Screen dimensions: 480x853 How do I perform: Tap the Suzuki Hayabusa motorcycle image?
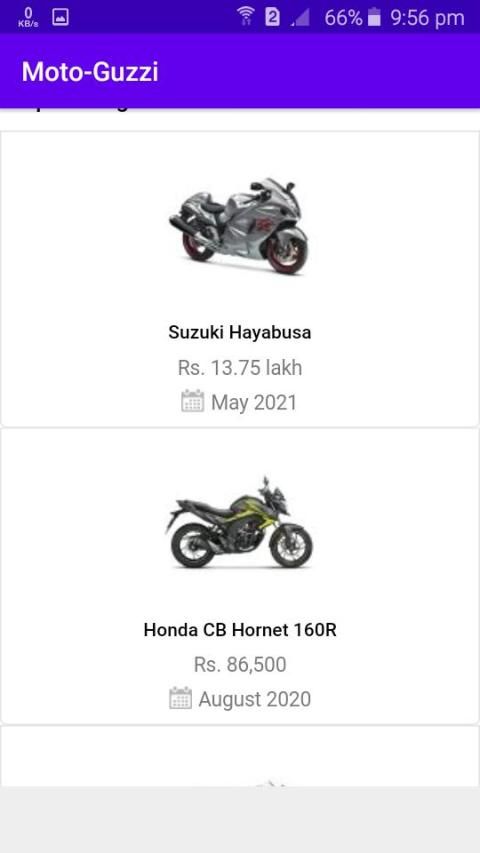click(239, 225)
